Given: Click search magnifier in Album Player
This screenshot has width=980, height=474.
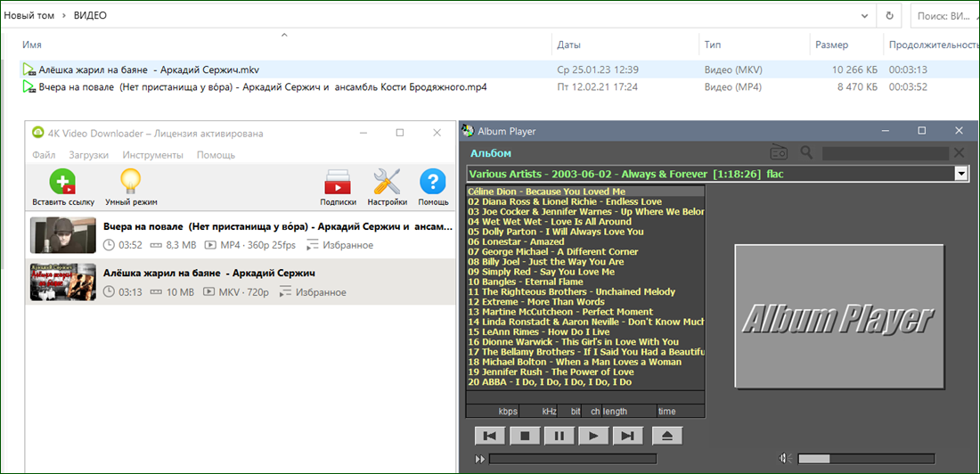Looking at the screenshot, I should pos(807,152).
